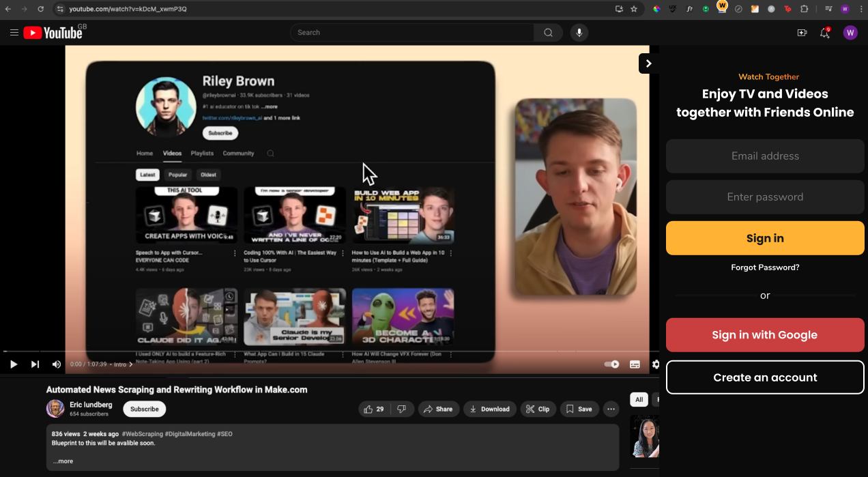
Task: Expand the Intro chapter list
Action: [x=124, y=364]
